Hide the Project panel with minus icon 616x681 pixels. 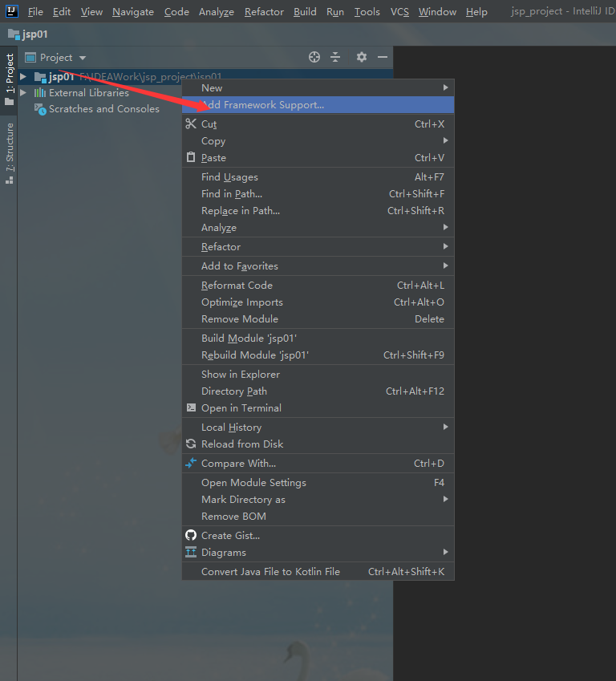383,57
